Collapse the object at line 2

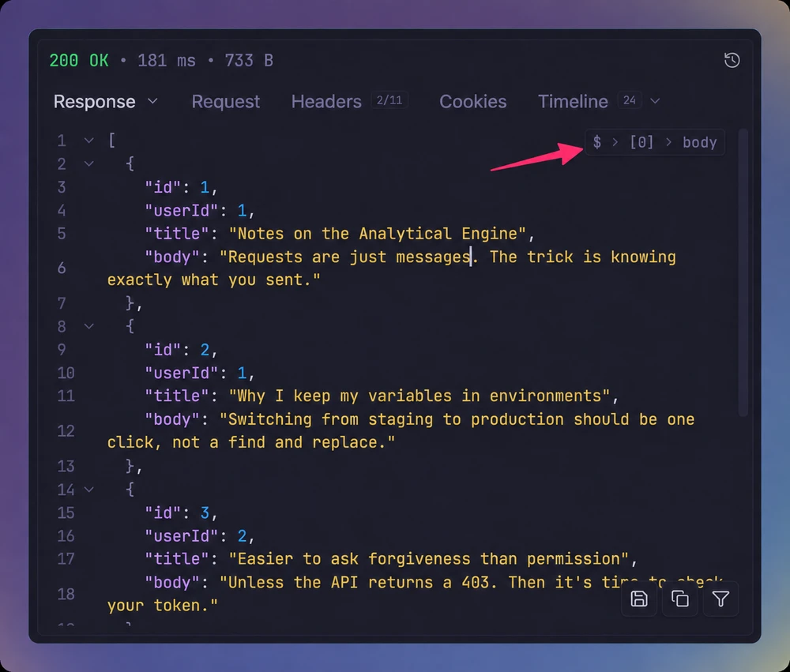[88, 163]
